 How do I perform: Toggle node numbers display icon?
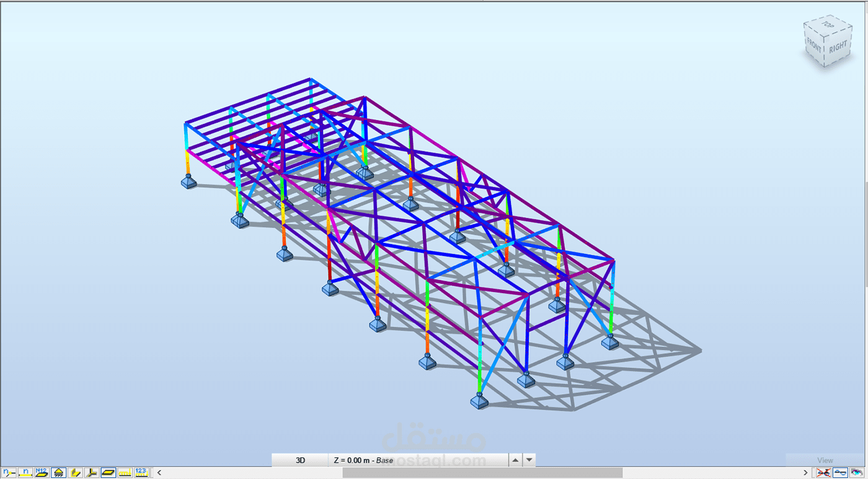(x=9, y=473)
